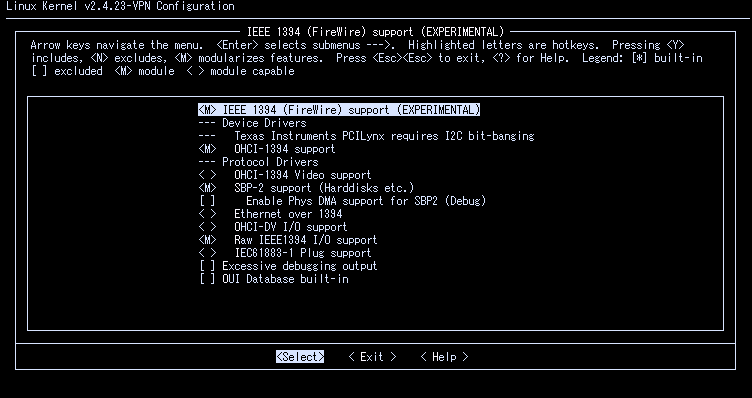Check the OUI Database built-in box
The width and height of the screenshot is (752, 398).
click(x=207, y=279)
